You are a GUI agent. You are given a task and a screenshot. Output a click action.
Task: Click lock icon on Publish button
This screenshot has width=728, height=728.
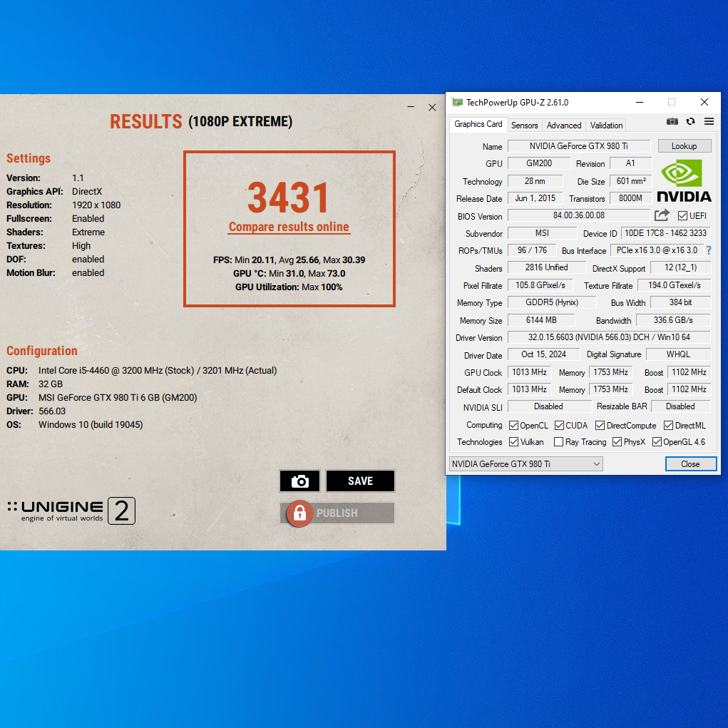point(299,513)
